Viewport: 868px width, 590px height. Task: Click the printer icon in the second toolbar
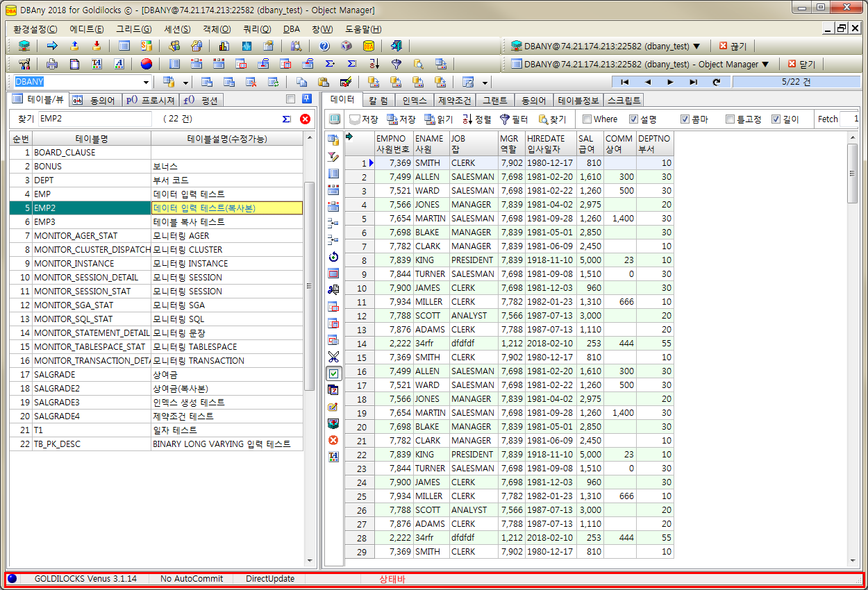point(52,64)
